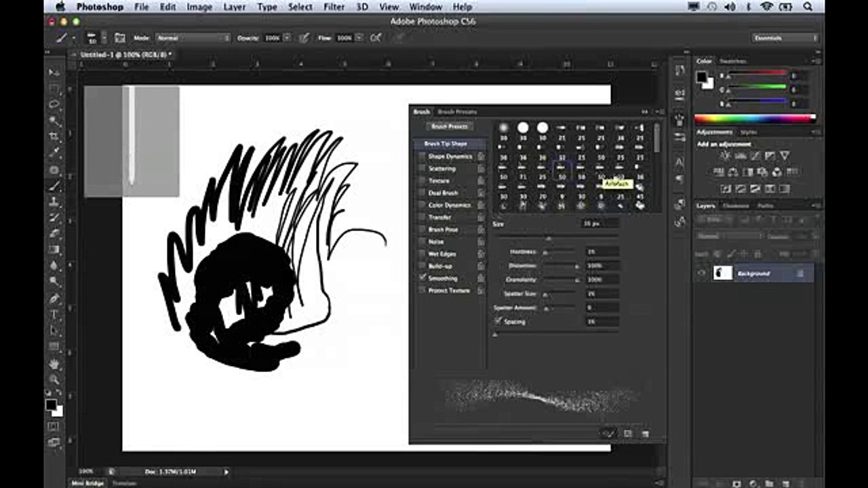Select the Pen tool
Image resolution: width=868 pixels, height=488 pixels.
[54, 299]
